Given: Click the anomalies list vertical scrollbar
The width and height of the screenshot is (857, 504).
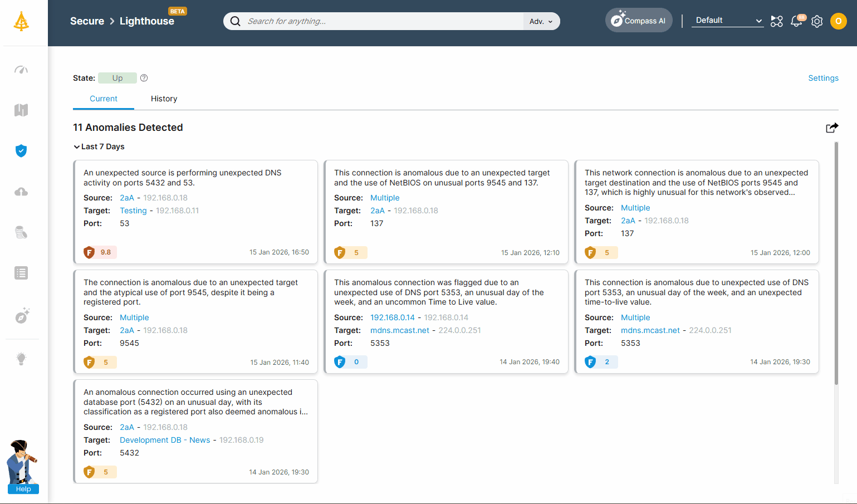Looking at the screenshot, I should [836, 263].
